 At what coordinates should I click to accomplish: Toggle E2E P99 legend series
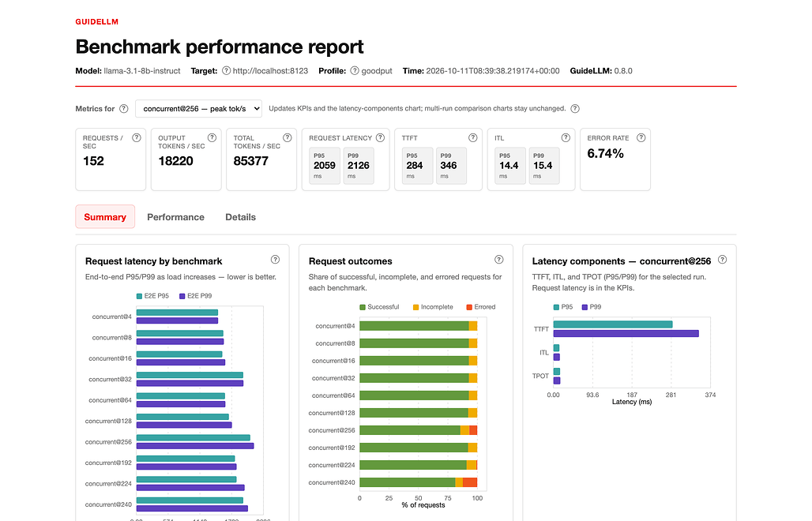195,296
